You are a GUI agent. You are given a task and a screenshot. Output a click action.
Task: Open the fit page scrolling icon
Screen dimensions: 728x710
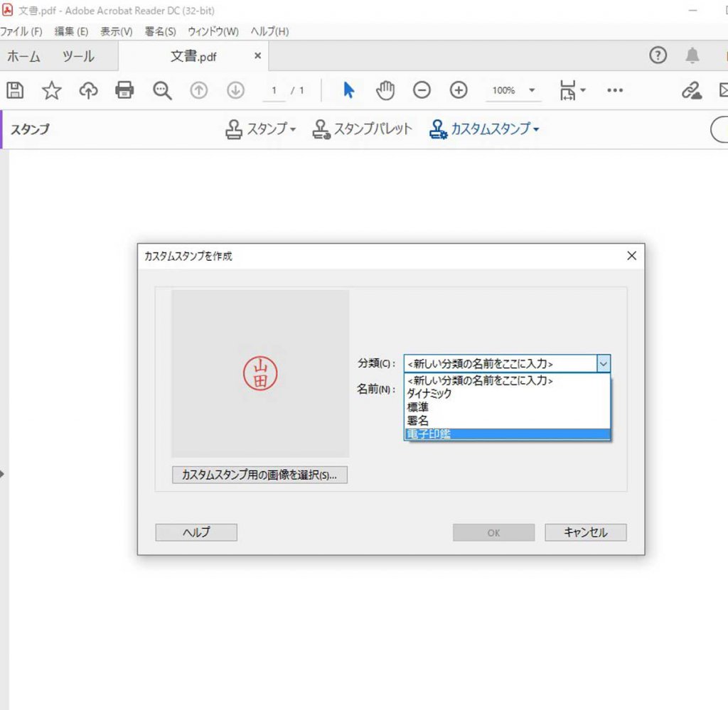coord(572,90)
